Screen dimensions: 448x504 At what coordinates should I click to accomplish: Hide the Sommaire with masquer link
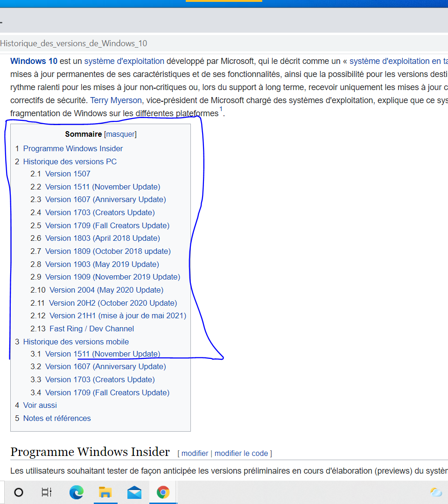(120, 134)
